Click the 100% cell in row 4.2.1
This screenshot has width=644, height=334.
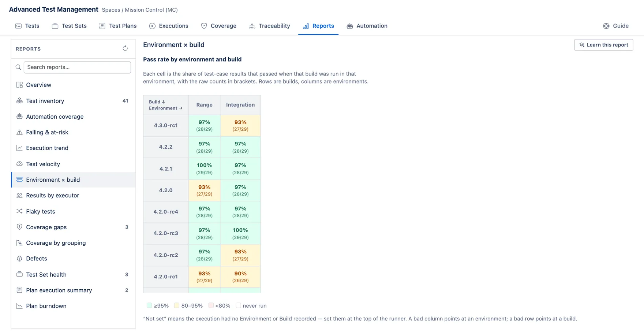pos(205,169)
